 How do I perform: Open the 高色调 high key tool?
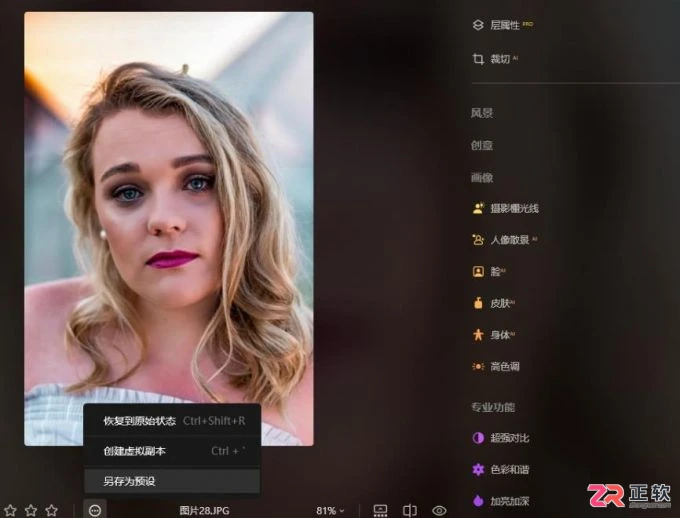pyautogui.click(x=496, y=367)
